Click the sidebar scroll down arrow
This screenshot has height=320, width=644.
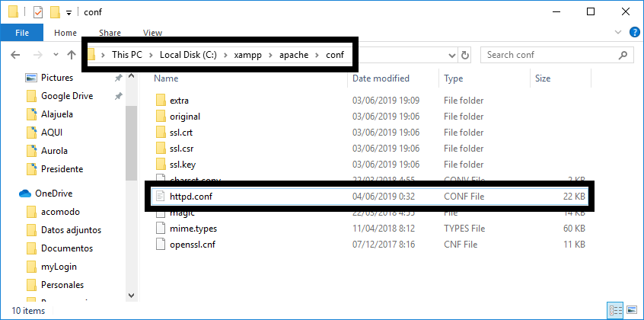132,296
